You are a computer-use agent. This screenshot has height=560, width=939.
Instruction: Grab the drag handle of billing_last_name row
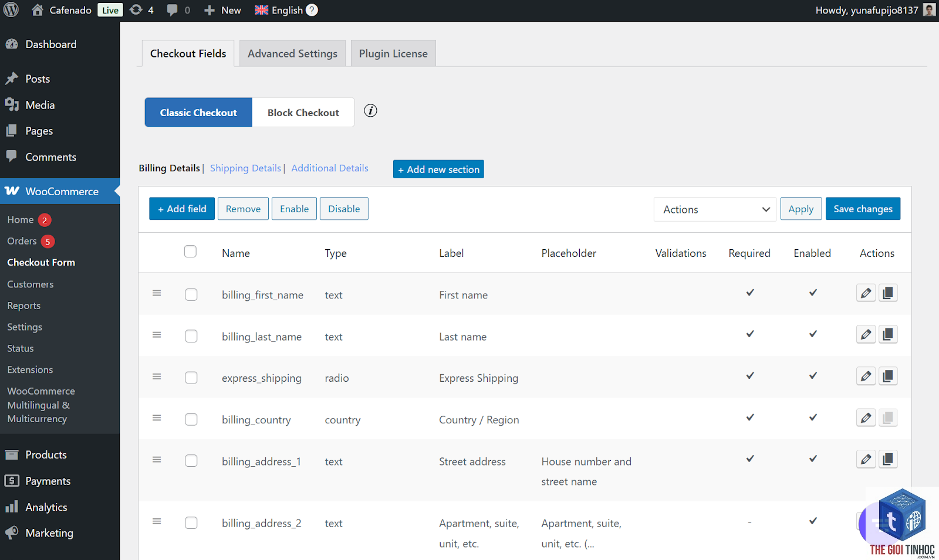[157, 334]
